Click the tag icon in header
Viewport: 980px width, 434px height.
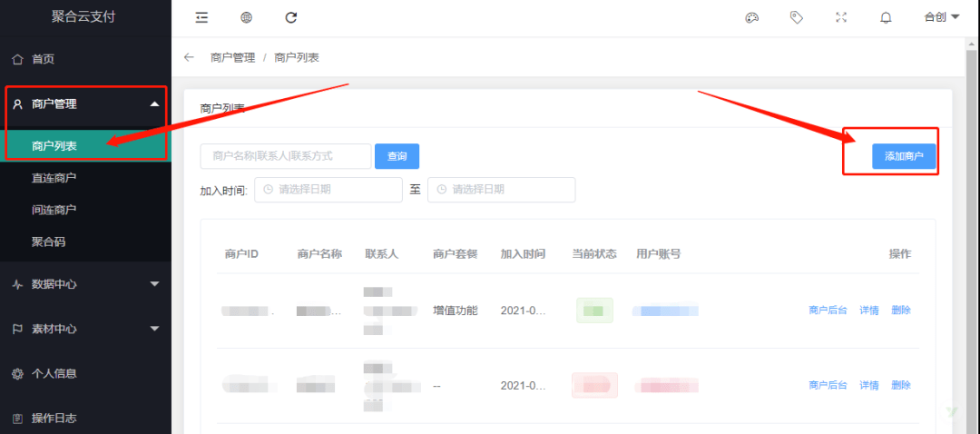tap(797, 17)
